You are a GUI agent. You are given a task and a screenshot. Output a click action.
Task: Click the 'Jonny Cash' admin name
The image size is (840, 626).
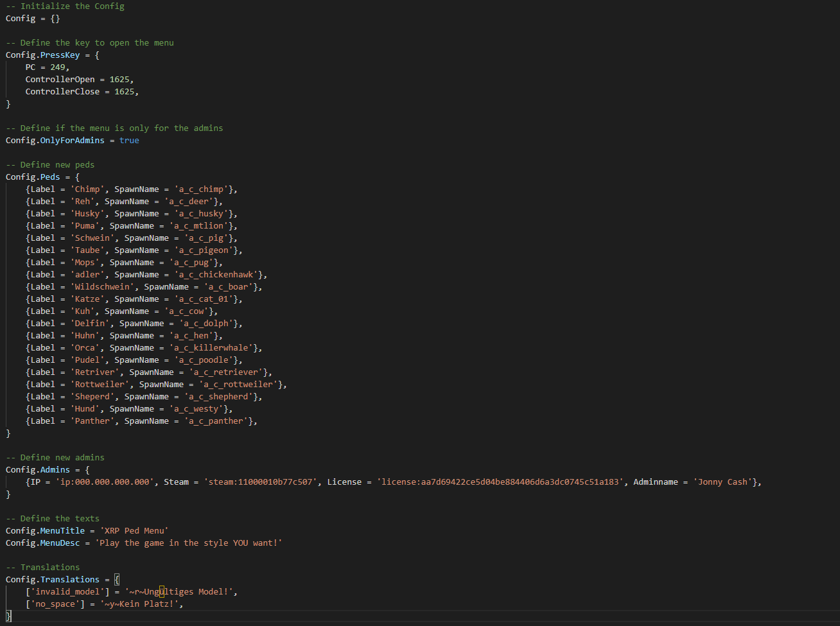[x=722, y=482]
